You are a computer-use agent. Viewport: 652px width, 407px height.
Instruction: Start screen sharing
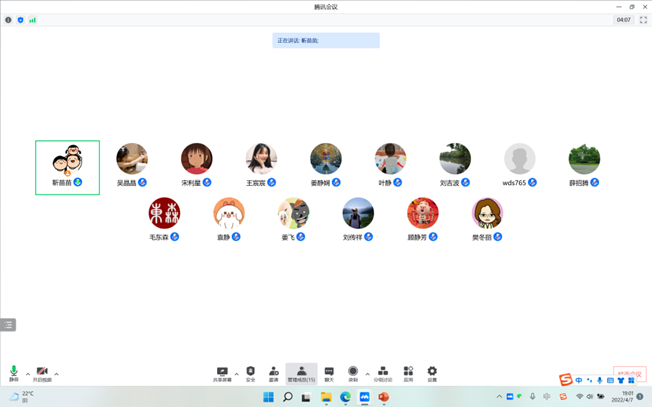(x=222, y=372)
